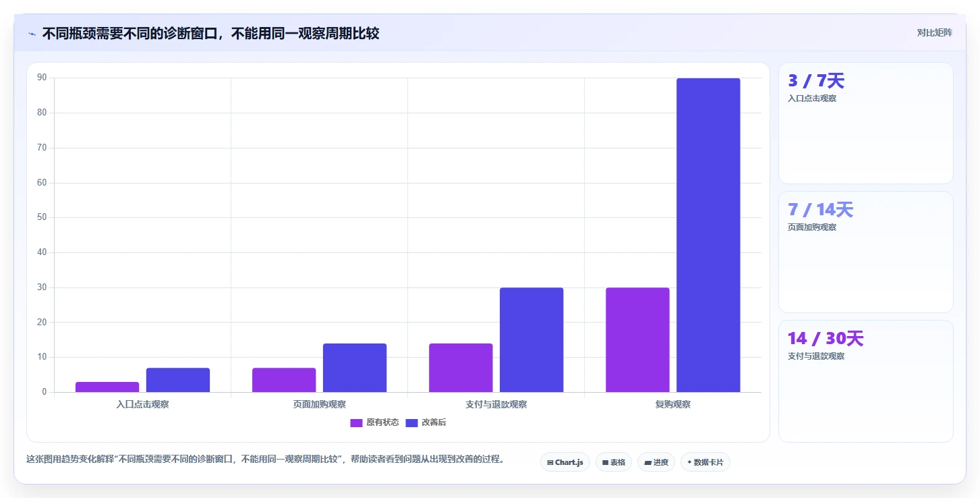Open the 3 / 7天 入口点击观察 card

pyautogui.click(x=866, y=123)
